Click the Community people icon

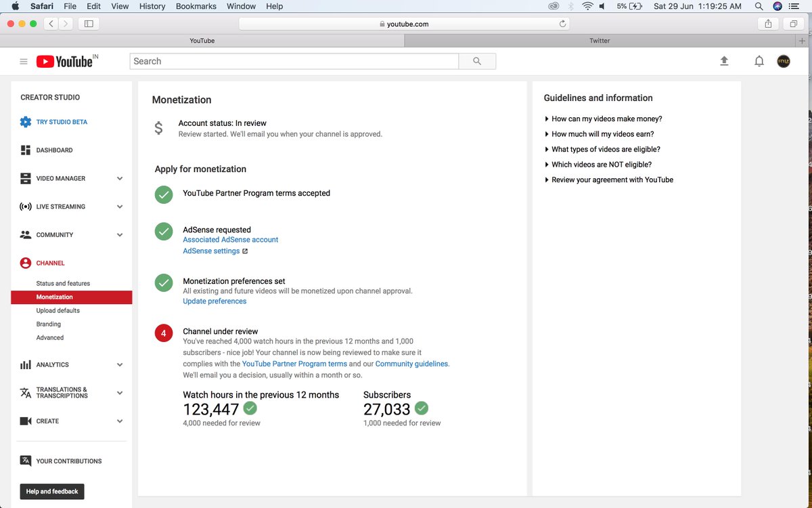tap(26, 235)
